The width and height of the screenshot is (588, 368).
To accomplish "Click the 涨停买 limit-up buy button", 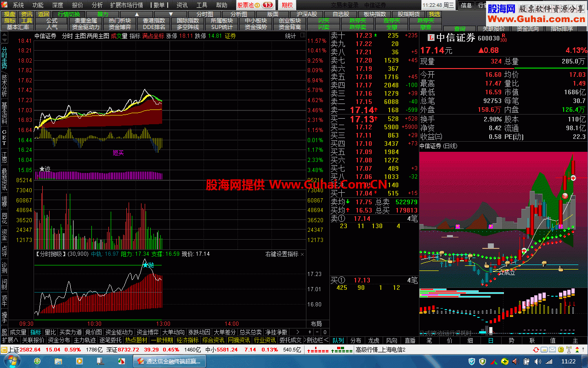I will (x=392, y=21).
